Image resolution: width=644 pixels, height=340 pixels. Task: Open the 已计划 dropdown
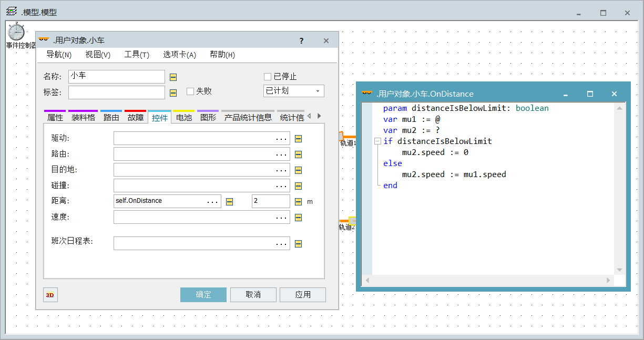pyautogui.click(x=294, y=91)
